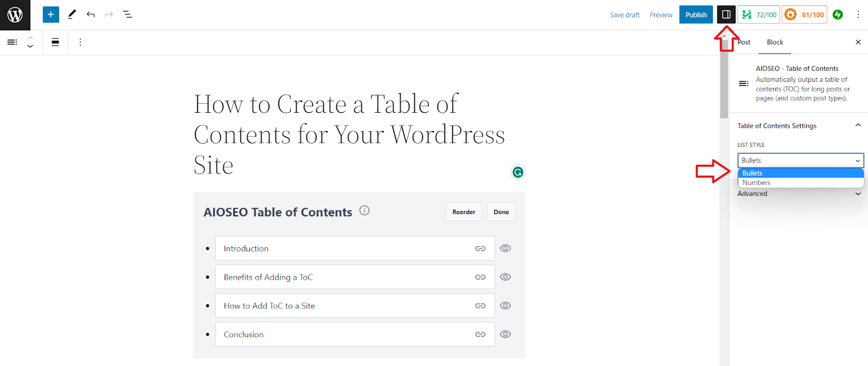
Task: Click the "AIOSEO Table of Contents" heading
Action: click(x=278, y=212)
